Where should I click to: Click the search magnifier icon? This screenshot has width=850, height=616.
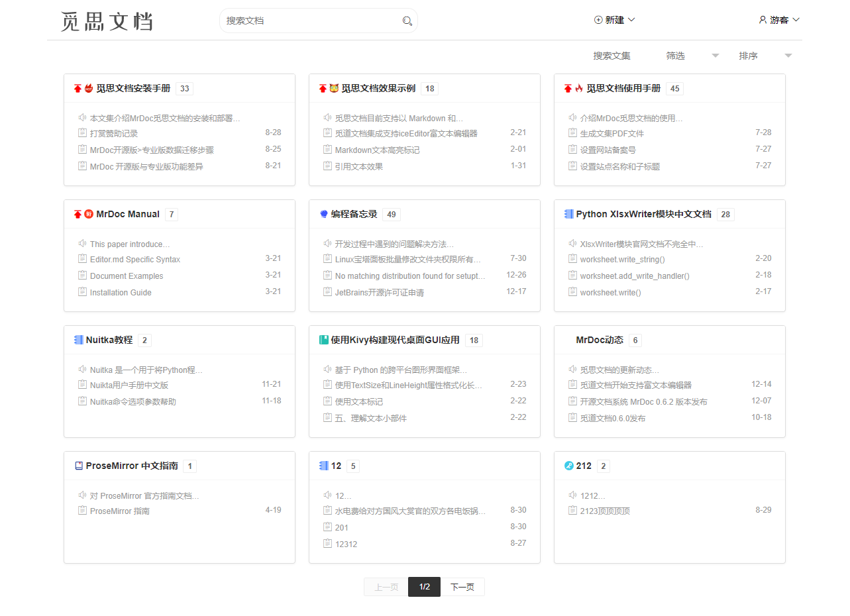[407, 21]
